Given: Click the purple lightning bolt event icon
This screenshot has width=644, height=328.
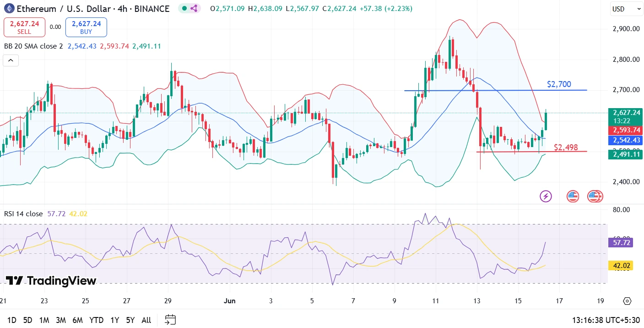Looking at the screenshot, I should click(x=546, y=197).
